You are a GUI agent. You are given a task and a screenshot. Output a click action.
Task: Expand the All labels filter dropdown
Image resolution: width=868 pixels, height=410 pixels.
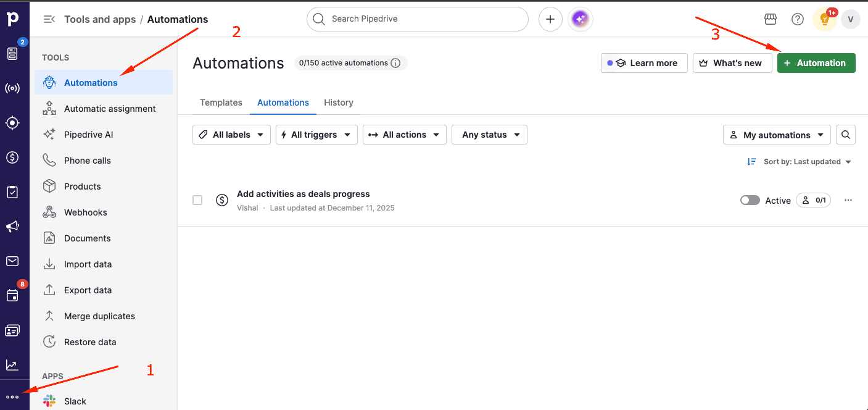[231, 135]
